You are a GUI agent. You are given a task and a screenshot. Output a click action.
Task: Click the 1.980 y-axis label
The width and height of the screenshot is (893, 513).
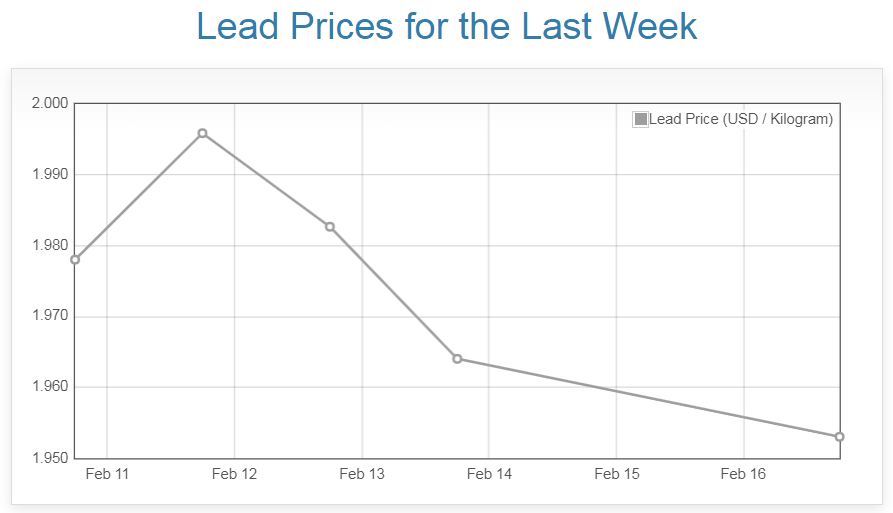tap(50, 245)
